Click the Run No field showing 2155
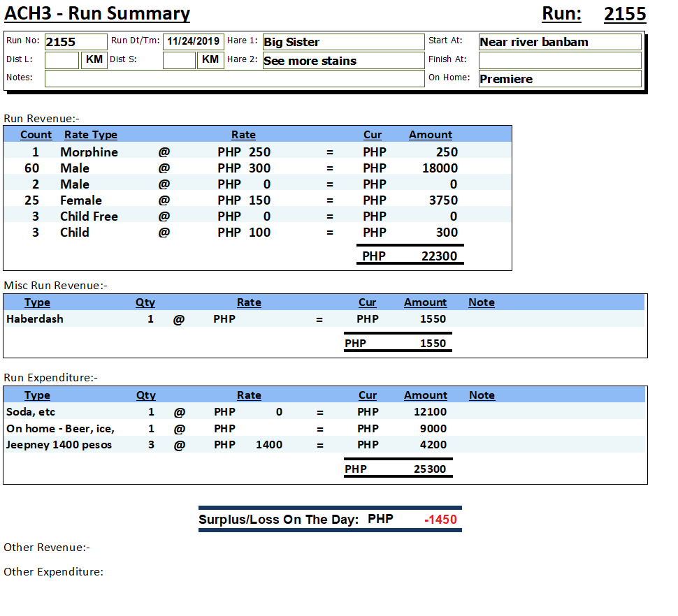This screenshot has width=678, height=616. point(75,42)
